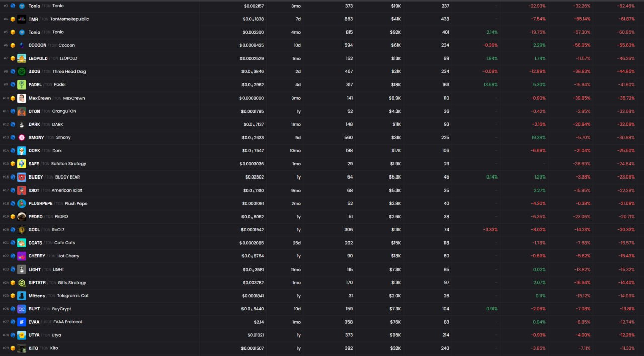644x356 pixels.
Task: Click the GODL RoOLZ logo
Action: [22, 230]
